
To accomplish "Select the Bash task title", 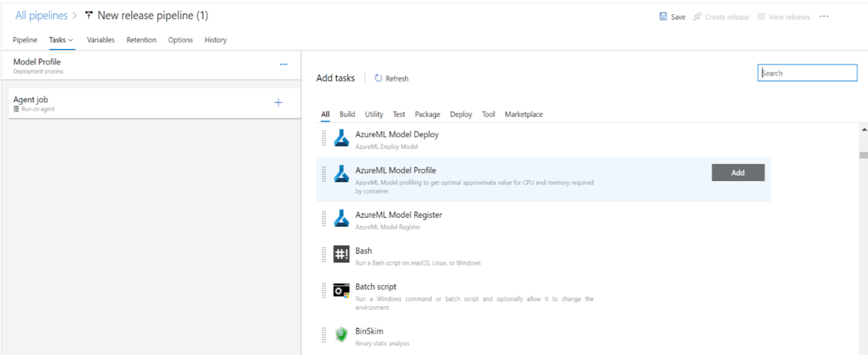I will click(364, 251).
